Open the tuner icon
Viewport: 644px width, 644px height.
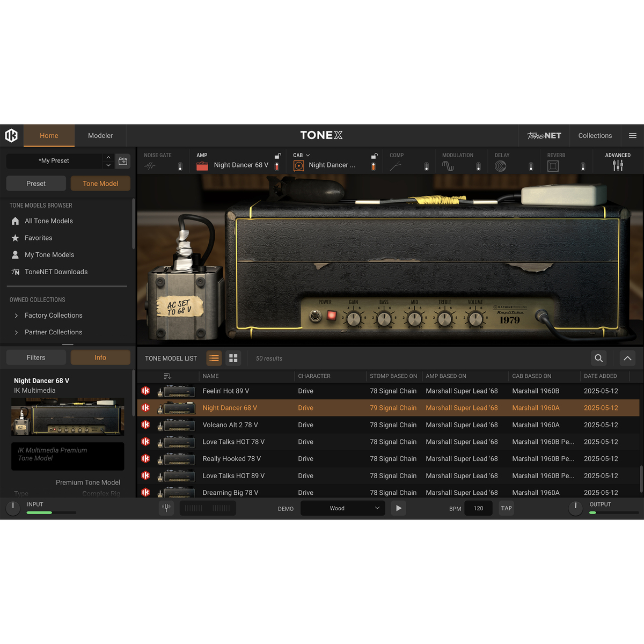pos(166,508)
